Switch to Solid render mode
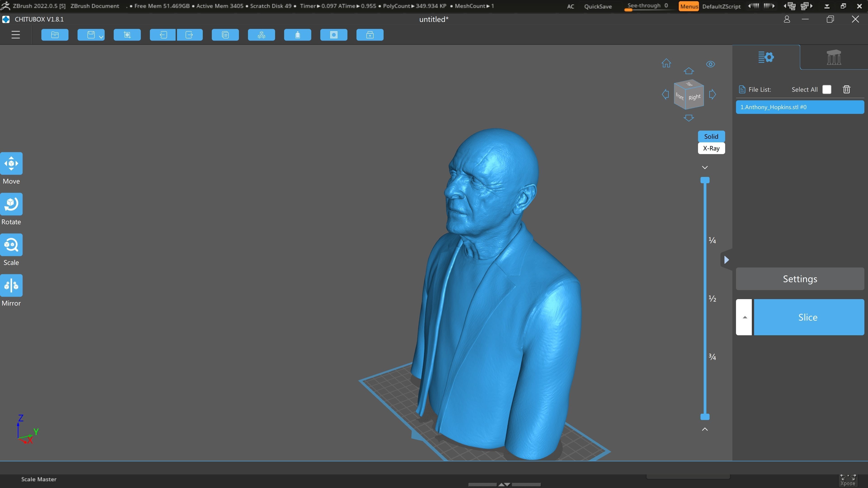868x488 pixels. point(711,136)
